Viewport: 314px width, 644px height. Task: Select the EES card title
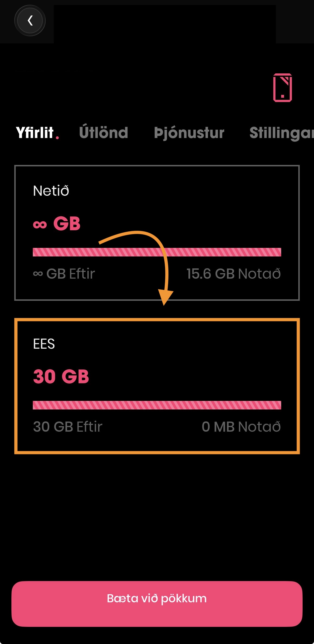(44, 344)
